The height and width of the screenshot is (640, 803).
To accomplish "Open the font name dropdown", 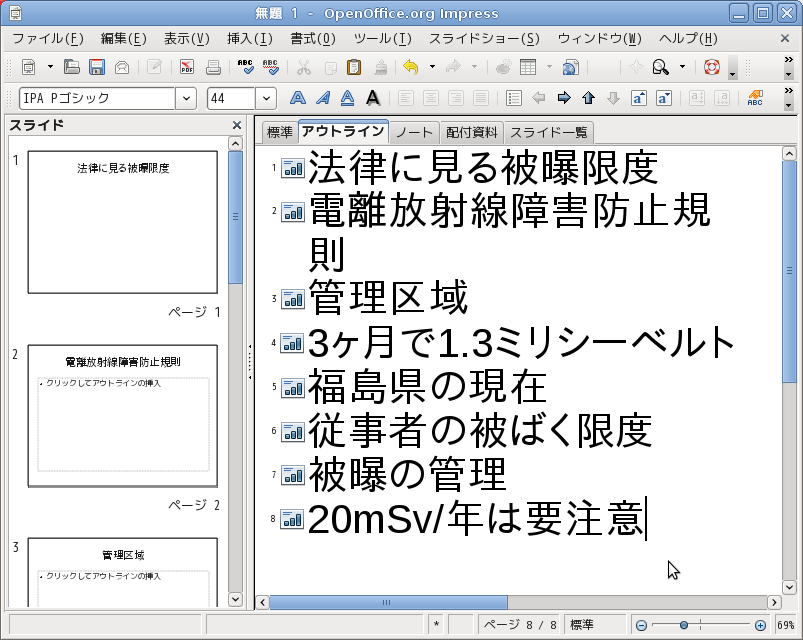I will click(186, 99).
